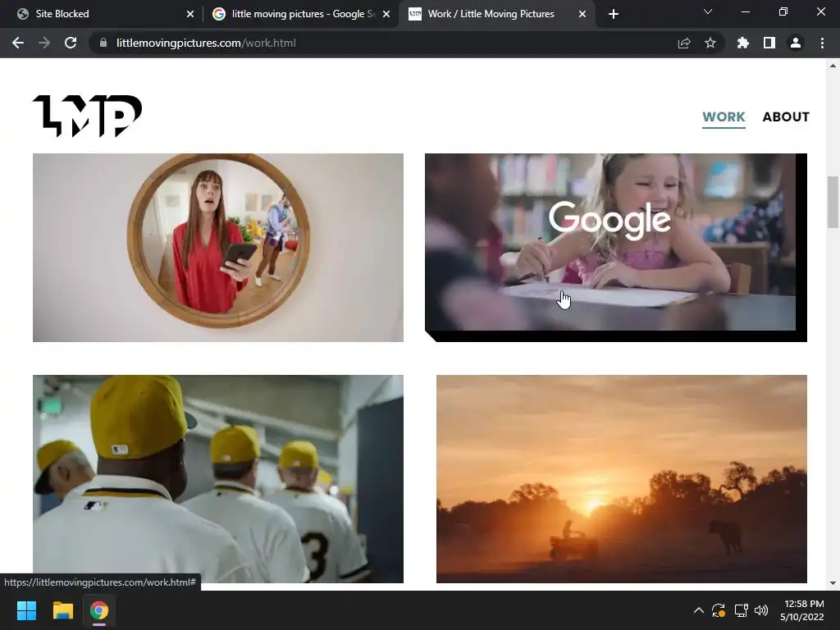
Task: Reload the current page
Action: 71,43
